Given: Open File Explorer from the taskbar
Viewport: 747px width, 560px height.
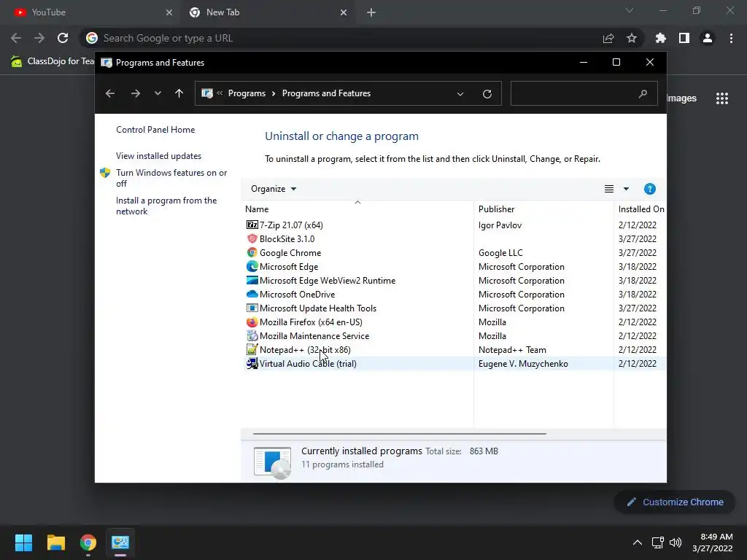Looking at the screenshot, I should click(55, 542).
